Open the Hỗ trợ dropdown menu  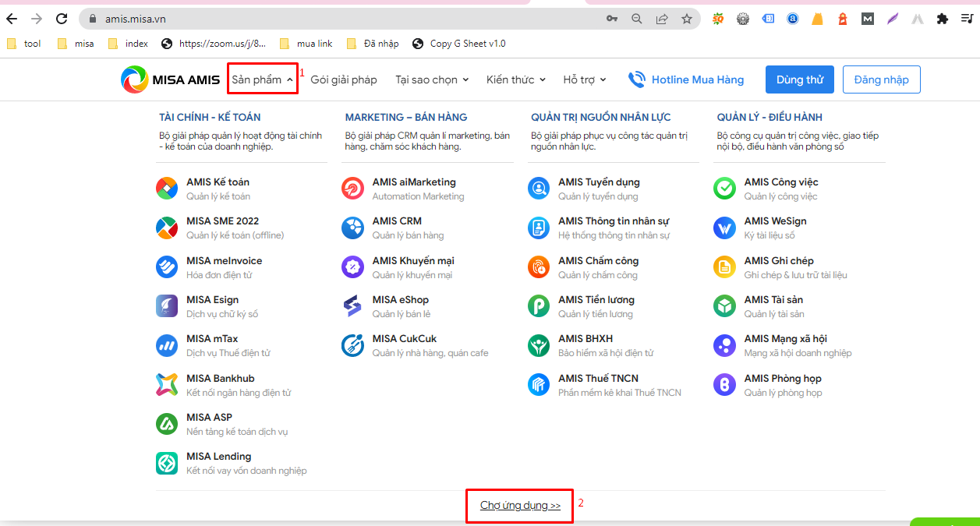(x=585, y=79)
